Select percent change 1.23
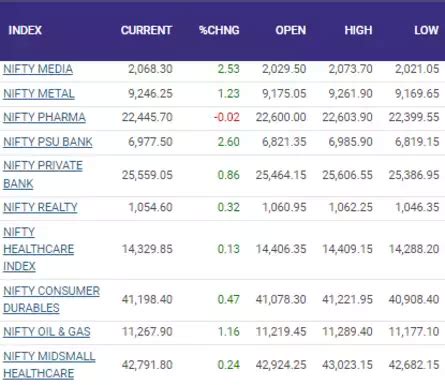The height and width of the screenshot is (385, 445). coord(228,94)
